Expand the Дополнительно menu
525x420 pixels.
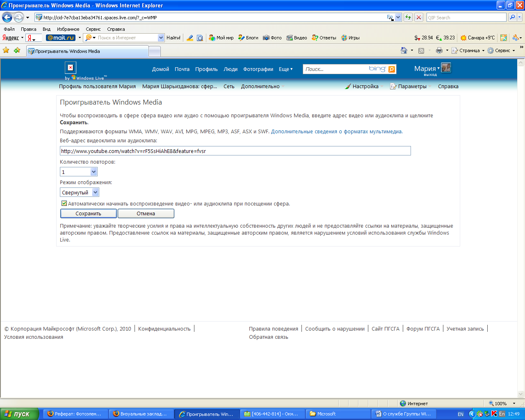(262, 87)
